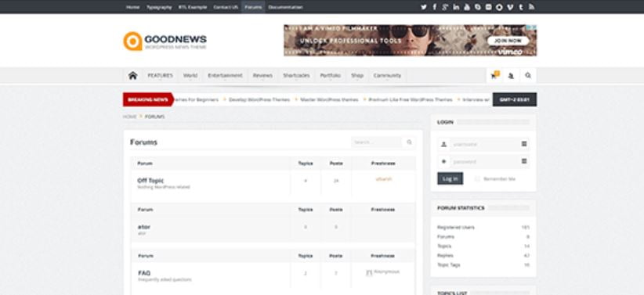The width and height of the screenshot is (644, 295).
Task: Open the Off Topic forum link
Action: (x=150, y=181)
